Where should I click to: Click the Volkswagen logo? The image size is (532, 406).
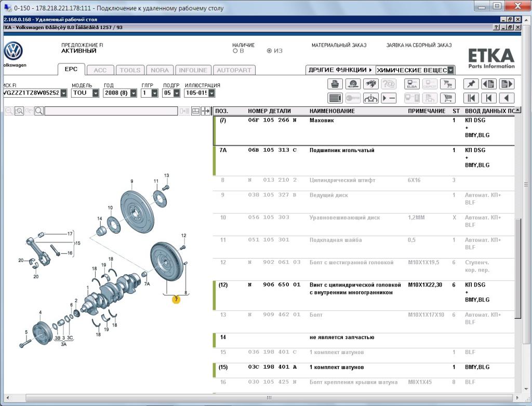[13, 51]
